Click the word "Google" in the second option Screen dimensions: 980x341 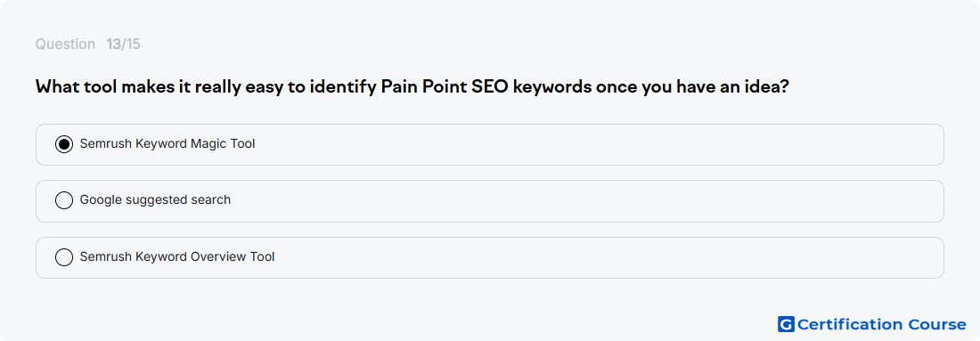tap(101, 200)
